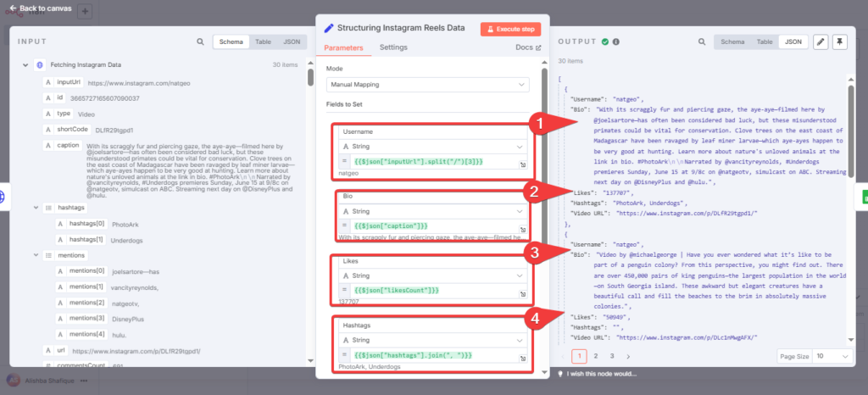The image size is (868, 395).
Task: Select the mentions[3] DisneyPlus item
Action: pyautogui.click(x=81, y=319)
